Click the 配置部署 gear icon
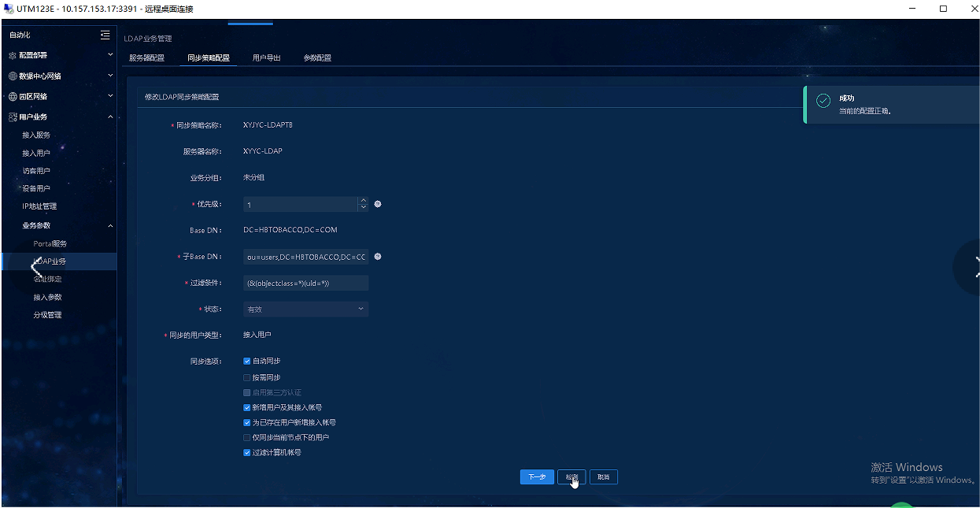This screenshot has width=980, height=508. (x=12, y=55)
